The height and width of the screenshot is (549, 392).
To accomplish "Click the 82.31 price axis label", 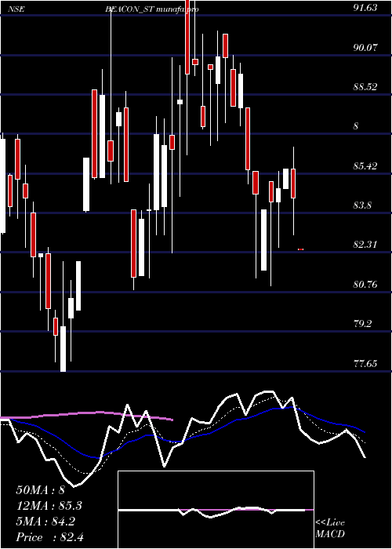I will [x=365, y=245].
